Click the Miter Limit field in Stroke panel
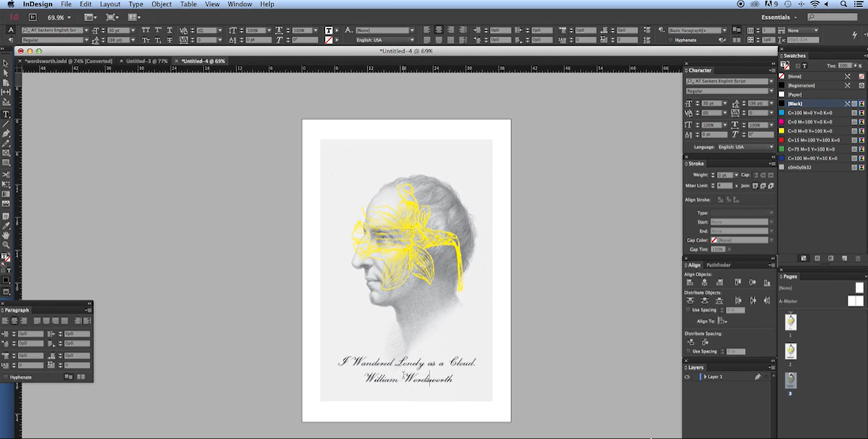 [725, 186]
